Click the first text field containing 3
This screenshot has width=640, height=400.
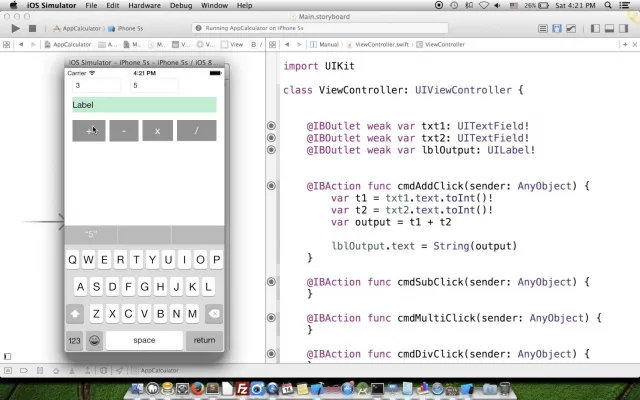coord(97,86)
